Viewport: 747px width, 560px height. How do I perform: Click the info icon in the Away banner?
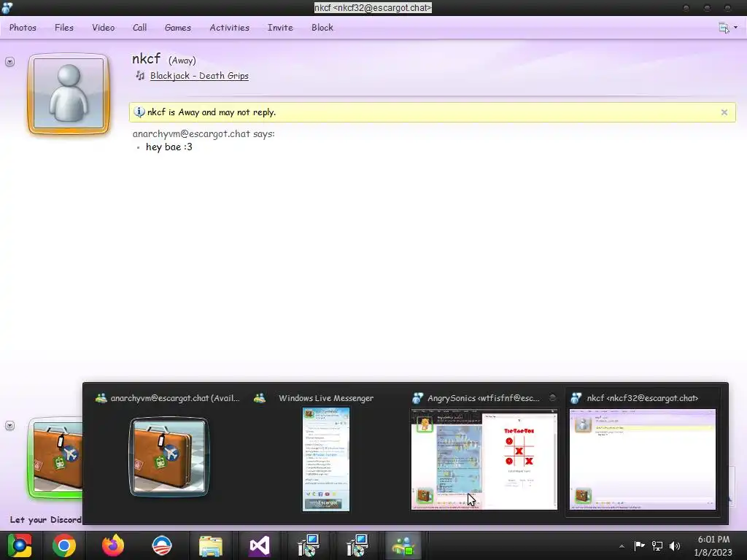[139, 112]
